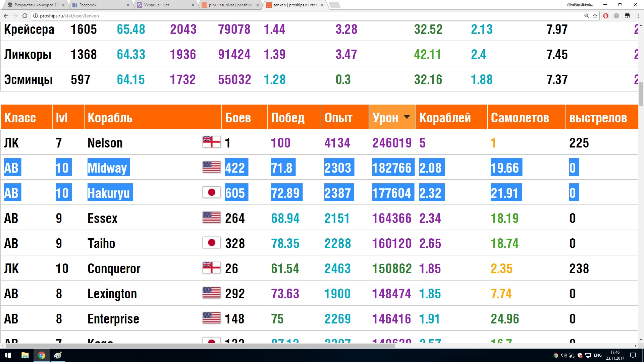Viewport: 644px width, 362px height.
Task: Reload the page
Action: (x=25, y=16)
